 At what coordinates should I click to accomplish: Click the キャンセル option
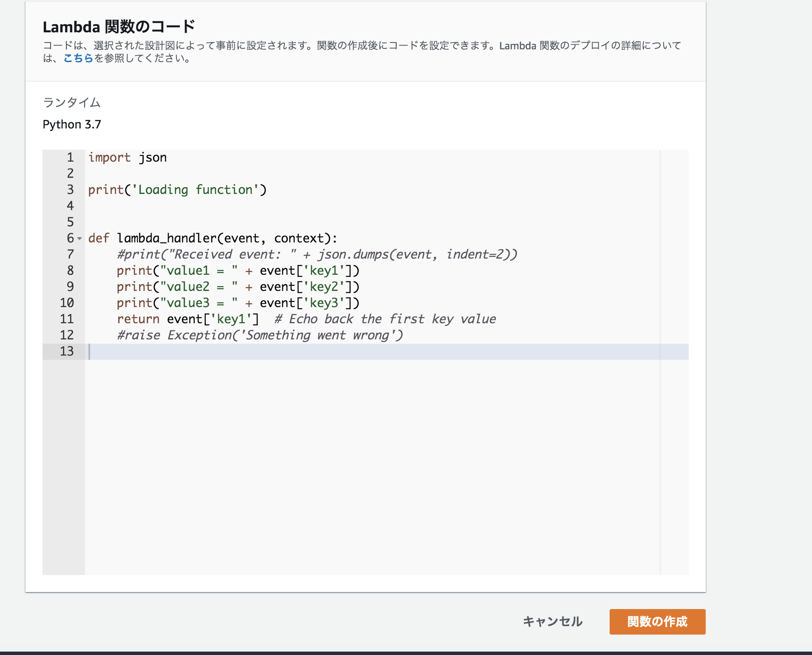(x=552, y=621)
